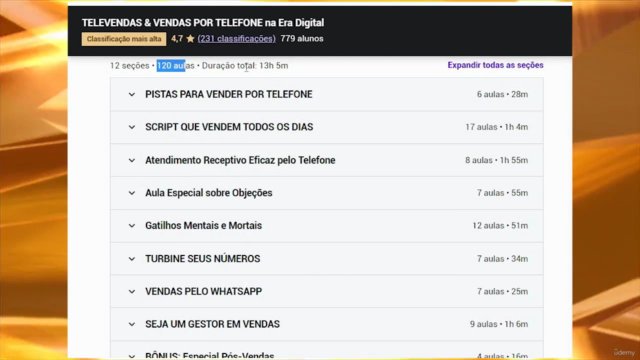This screenshot has height=360, width=640.
Task: Select Atendimento Receptivo Eficaz pelo Telefone title
Action: tap(240, 160)
